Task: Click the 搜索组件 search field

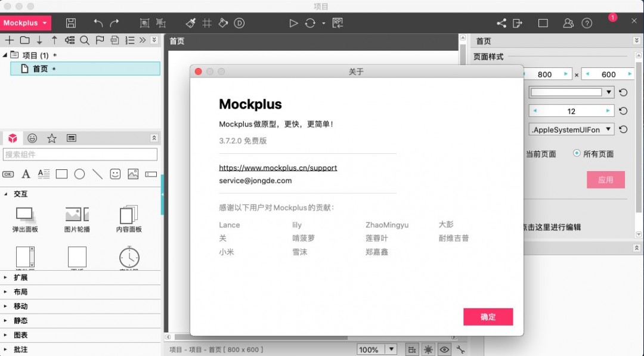Action: coord(80,154)
